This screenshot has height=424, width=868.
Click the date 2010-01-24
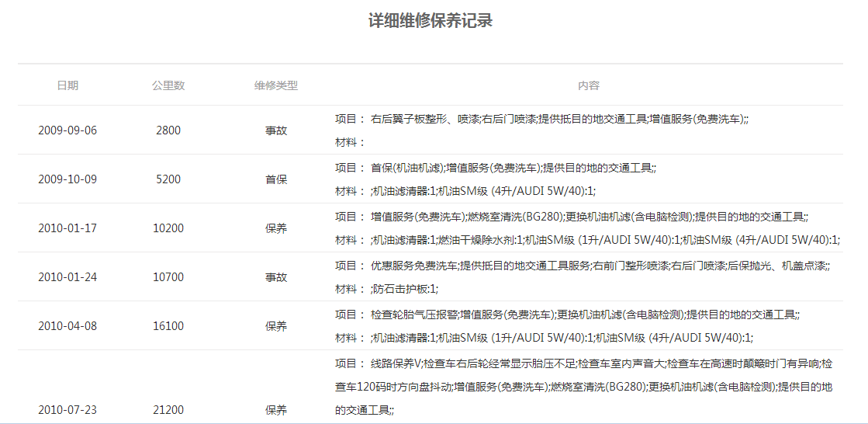point(67,277)
